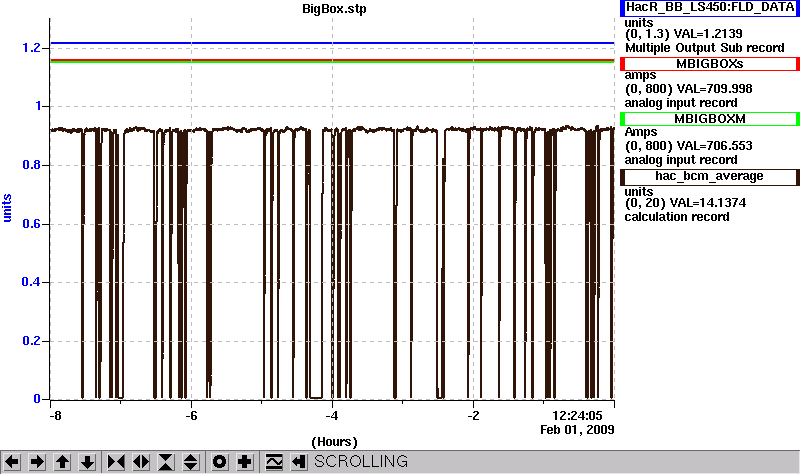Select the MBIGBOXM curve legend
Image resolution: width=800 pixels, height=474 pixels.
click(710, 119)
